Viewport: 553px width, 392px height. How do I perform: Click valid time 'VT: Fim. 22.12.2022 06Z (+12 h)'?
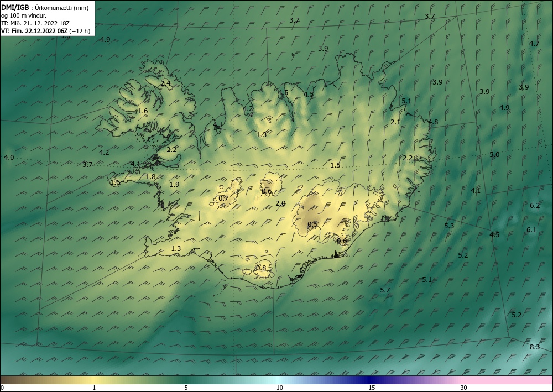[45, 31]
